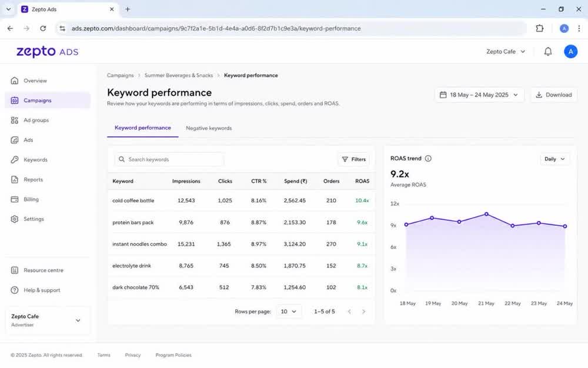Select the 21 May point on ROAS chart
588x368 pixels.
(486, 214)
